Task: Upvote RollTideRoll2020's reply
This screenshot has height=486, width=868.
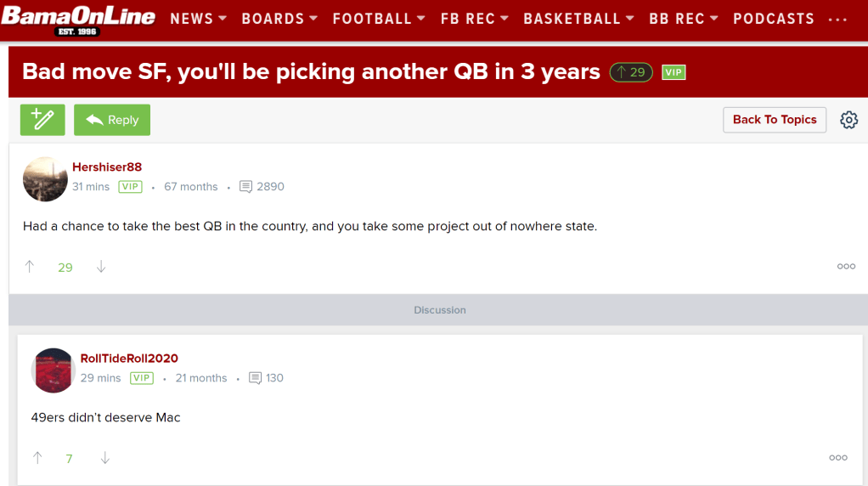Action: pos(37,458)
